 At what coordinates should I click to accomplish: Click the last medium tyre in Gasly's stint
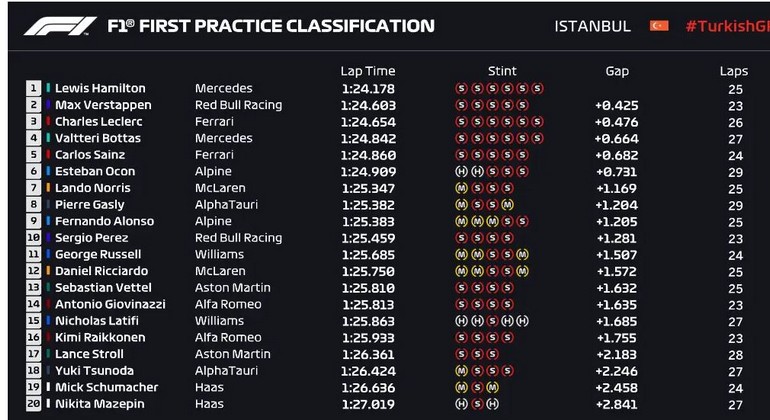pos(507,204)
